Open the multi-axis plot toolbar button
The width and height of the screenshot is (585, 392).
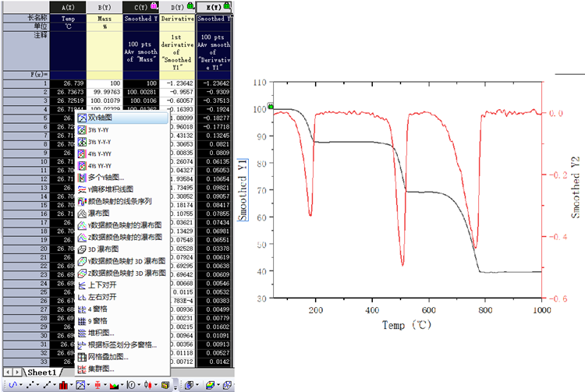point(80,385)
